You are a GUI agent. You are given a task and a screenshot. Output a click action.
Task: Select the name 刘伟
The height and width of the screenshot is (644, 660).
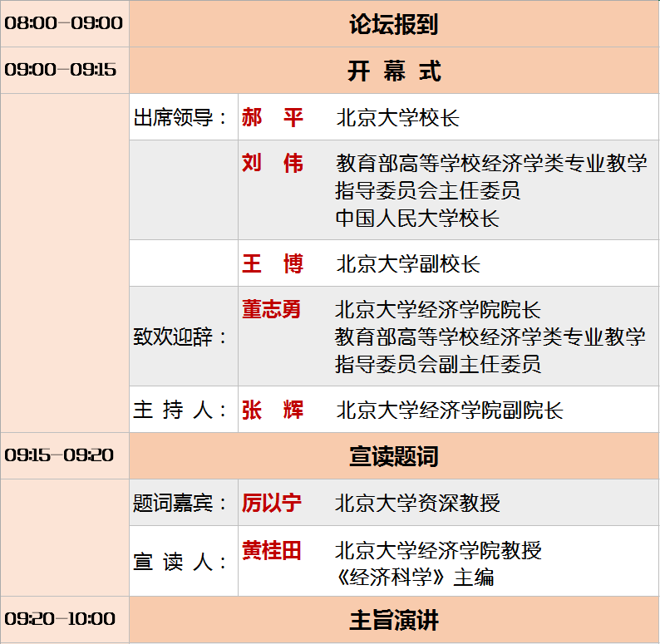[273, 163]
